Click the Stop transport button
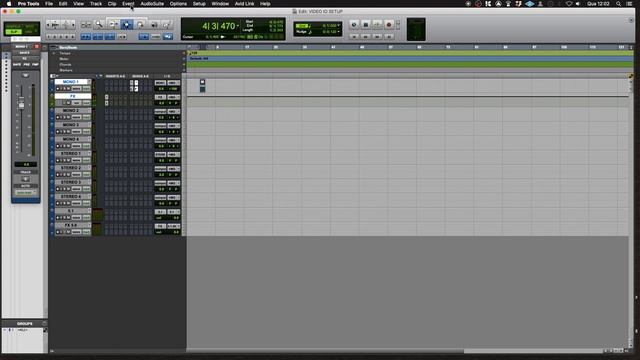The width and height of the screenshot is (640, 360). coord(365,25)
